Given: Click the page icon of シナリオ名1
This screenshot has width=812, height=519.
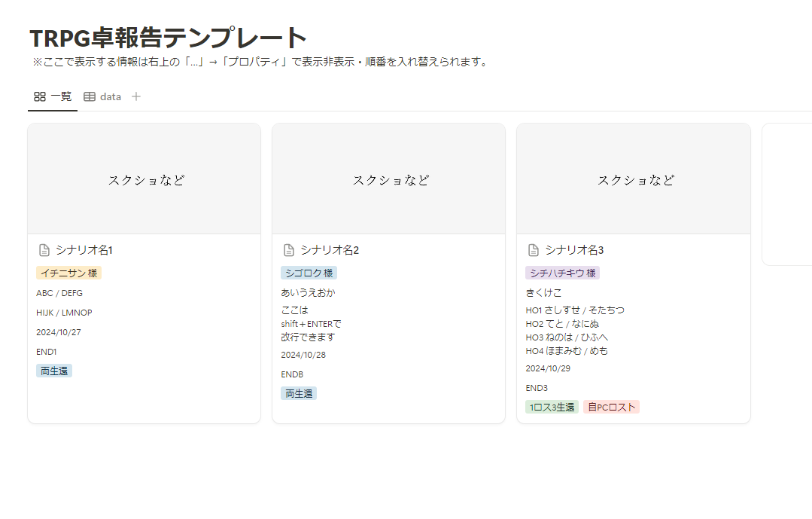Looking at the screenshot, I should (x=44, y=250).
